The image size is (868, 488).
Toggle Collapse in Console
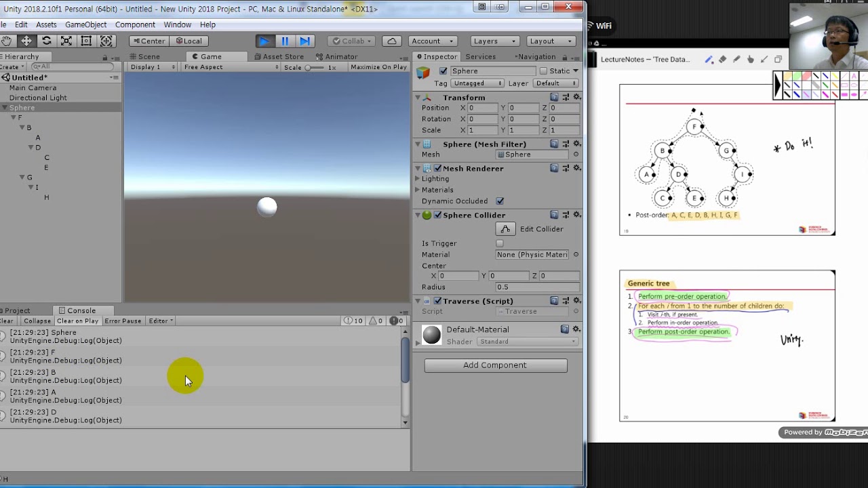tap(37, 321)
